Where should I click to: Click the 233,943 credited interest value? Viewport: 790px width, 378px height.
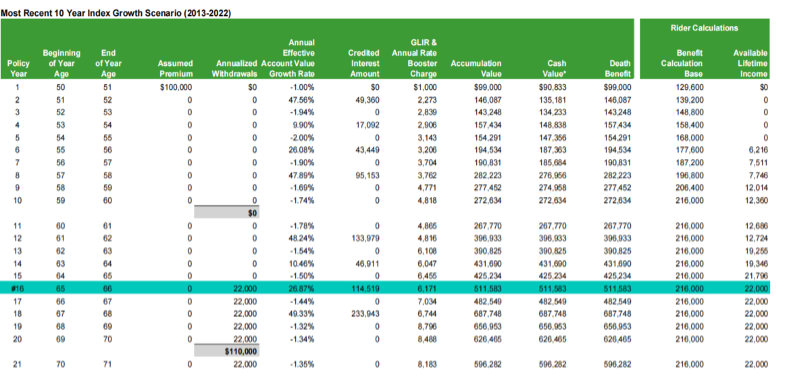pos(366,313)
